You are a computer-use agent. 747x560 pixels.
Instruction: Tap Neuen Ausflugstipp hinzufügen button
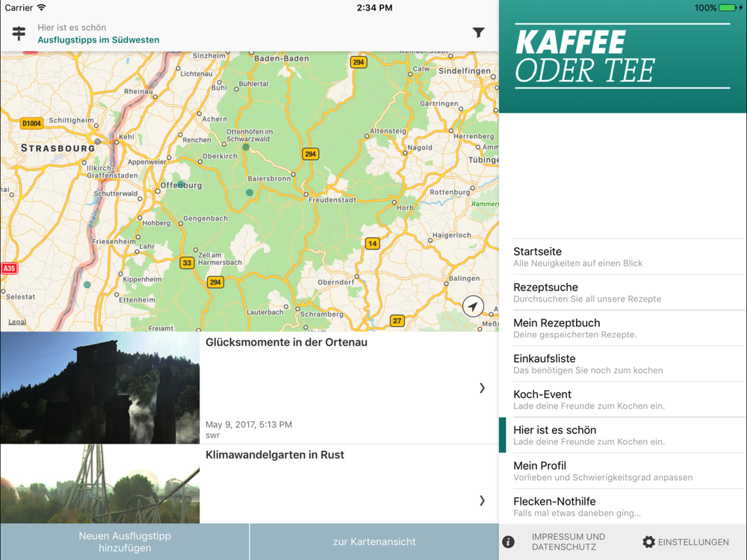(x=125, y=542)
